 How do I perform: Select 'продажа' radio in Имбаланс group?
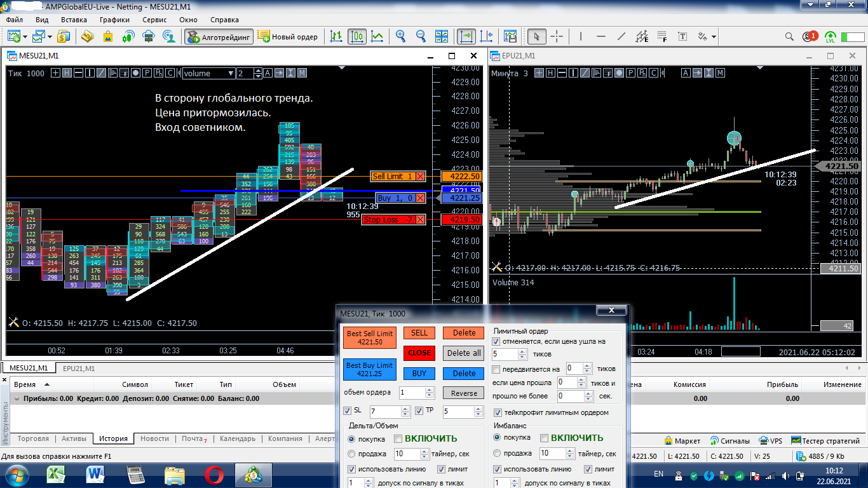(x=498, y=454)
